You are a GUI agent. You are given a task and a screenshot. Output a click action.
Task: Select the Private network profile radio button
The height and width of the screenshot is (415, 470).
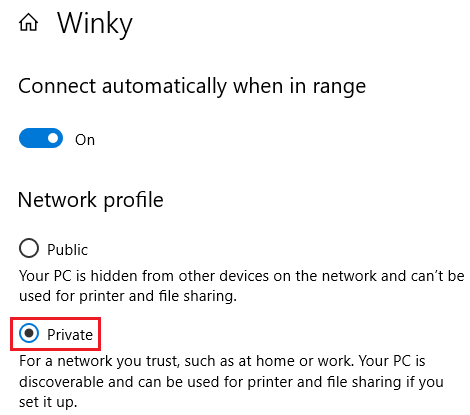(x=29, y=333)
